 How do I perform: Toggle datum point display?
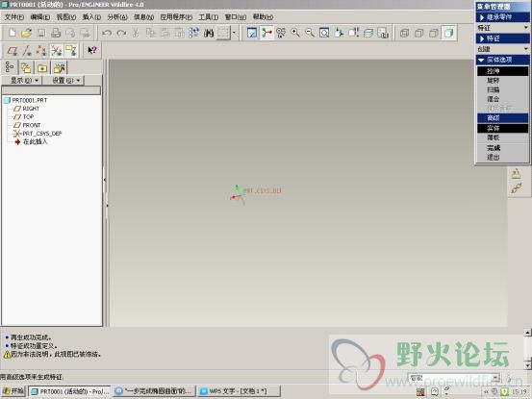tap(41, 51)
